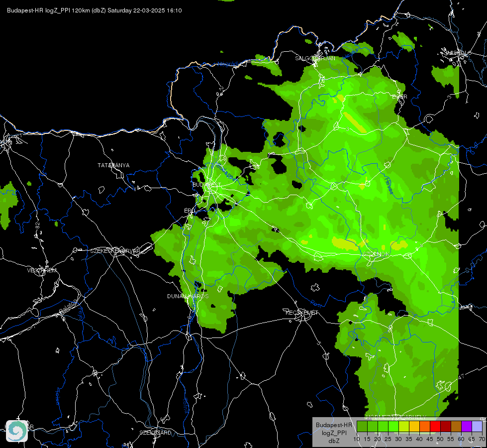Click the HODMEZOVASARHELY label above legend

pos(395,417)
